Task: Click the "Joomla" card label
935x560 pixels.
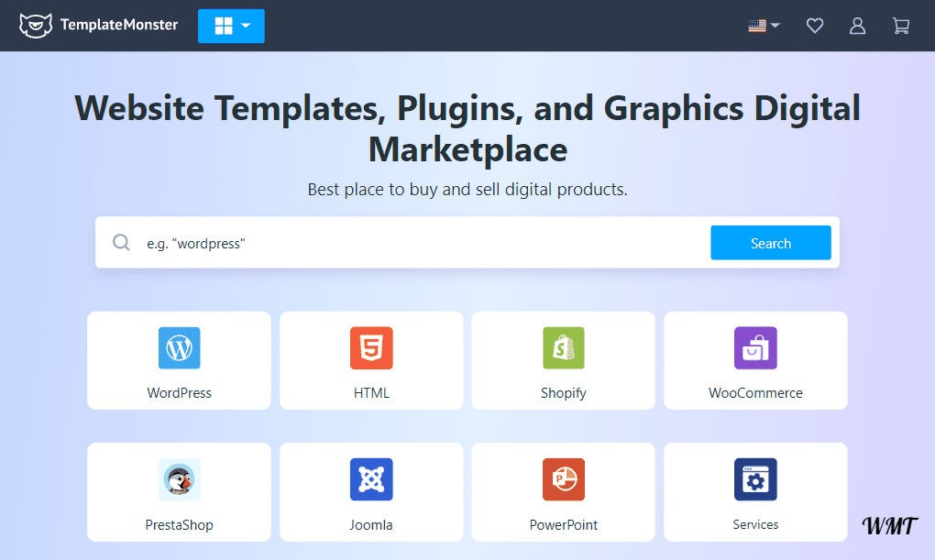Action: (x=371, y=525)
